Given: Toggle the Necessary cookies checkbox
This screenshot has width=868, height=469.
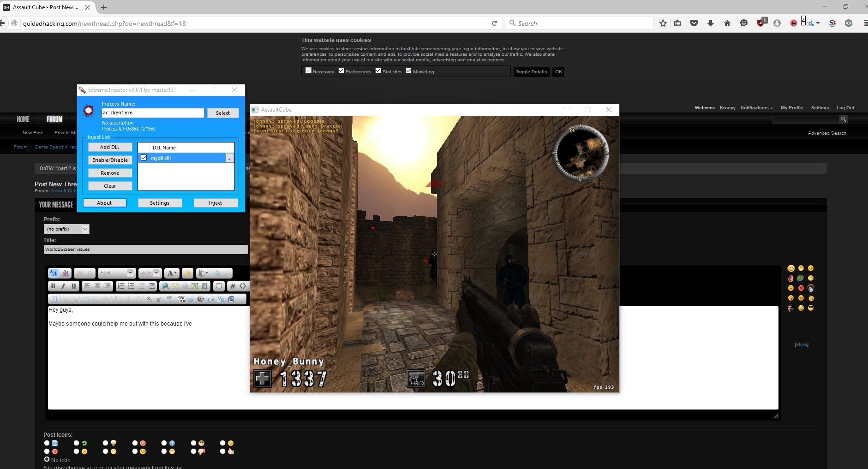Looking at the screenshot, I should click(x=308, y=71).
